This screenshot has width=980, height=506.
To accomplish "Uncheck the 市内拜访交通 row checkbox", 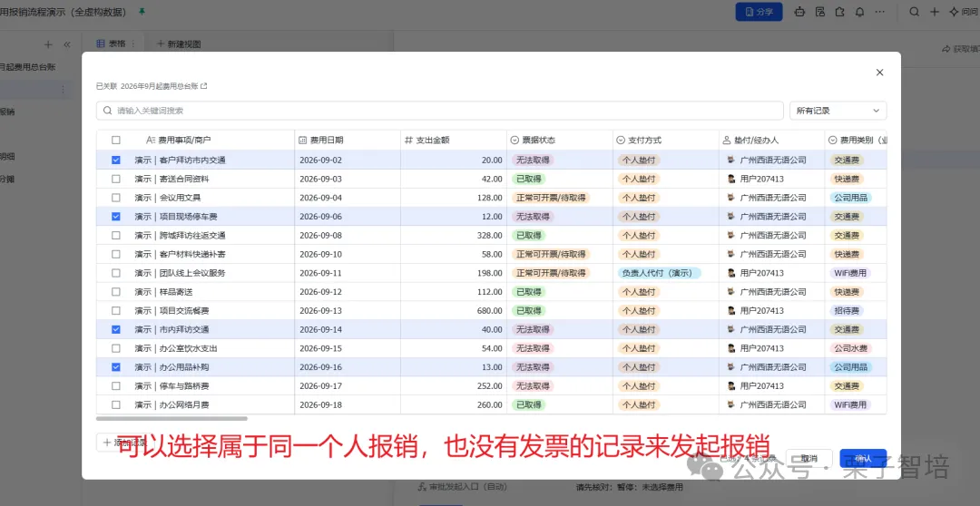I will 115,329.
